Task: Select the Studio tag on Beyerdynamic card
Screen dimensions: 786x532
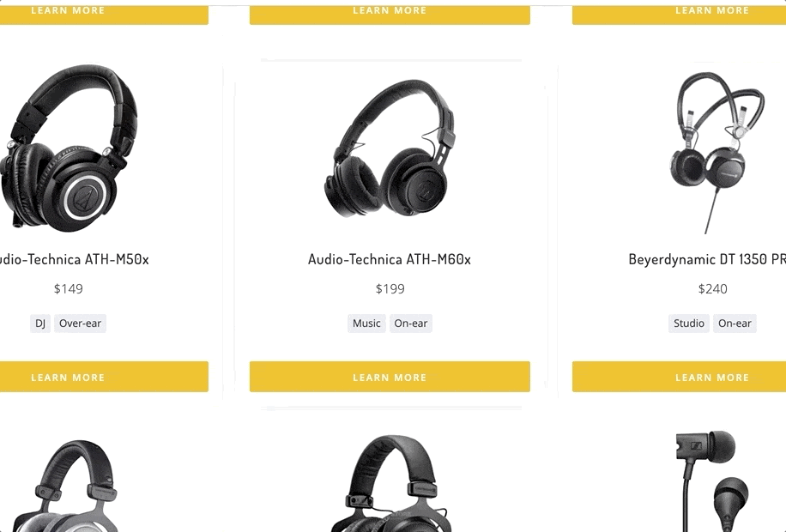Action: (x=689, y=323)
